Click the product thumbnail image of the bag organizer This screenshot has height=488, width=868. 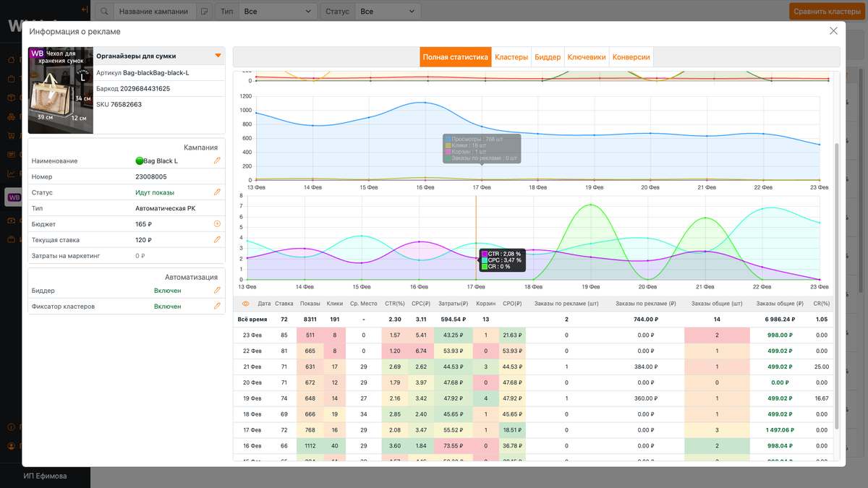click(x=60, y=90)
